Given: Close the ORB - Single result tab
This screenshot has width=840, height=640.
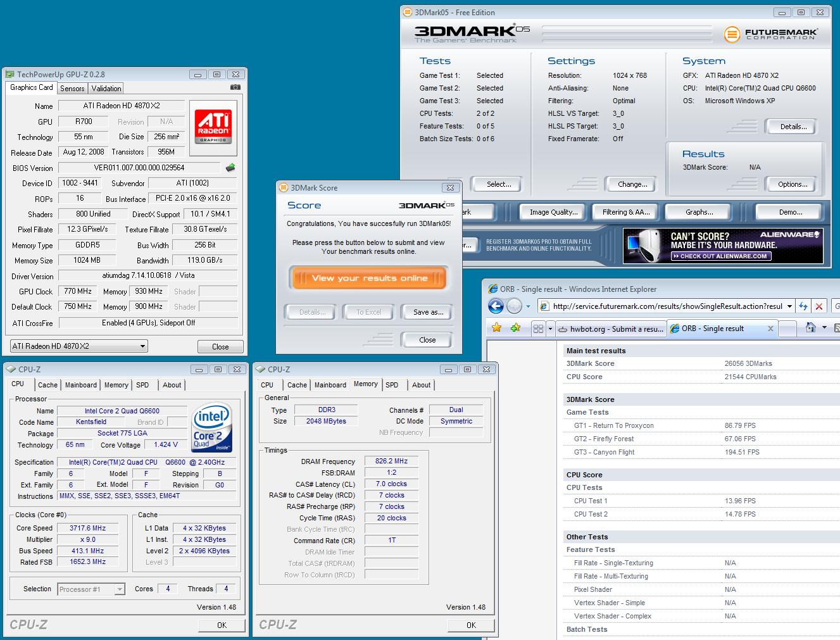Looking at the screenshot, I should [770, 329].
